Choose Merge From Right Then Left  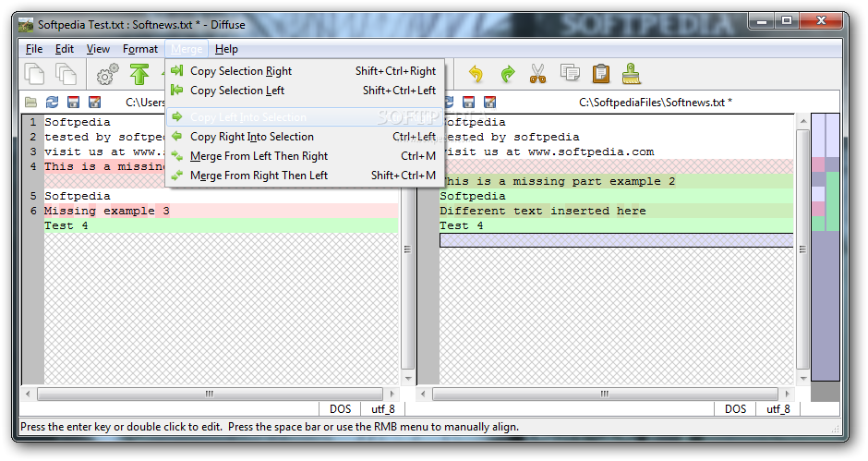[305, 176]
